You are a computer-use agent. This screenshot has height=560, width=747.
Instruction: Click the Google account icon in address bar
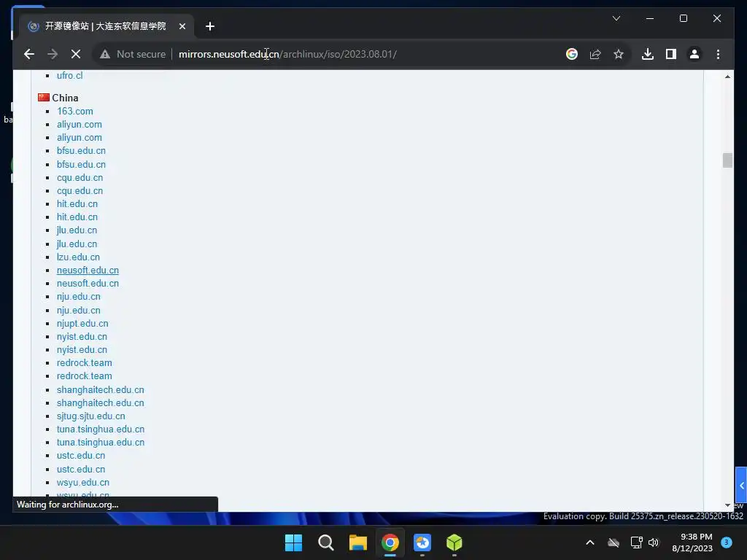pos(572,54)
